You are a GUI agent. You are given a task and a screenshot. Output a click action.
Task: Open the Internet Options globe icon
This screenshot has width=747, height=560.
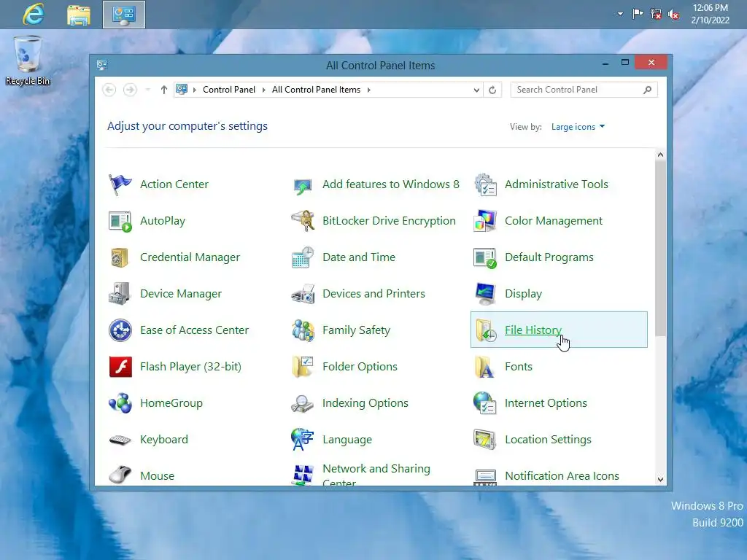click(x=485, y=402)
